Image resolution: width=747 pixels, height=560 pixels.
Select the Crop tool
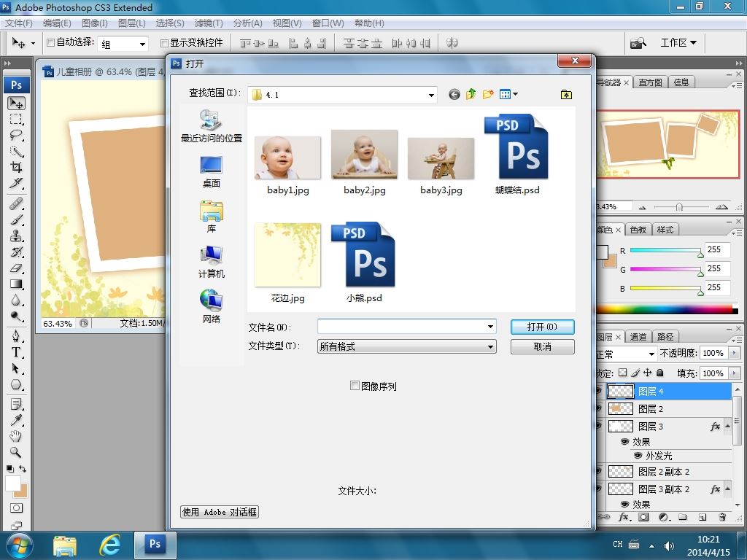(16, 167)
